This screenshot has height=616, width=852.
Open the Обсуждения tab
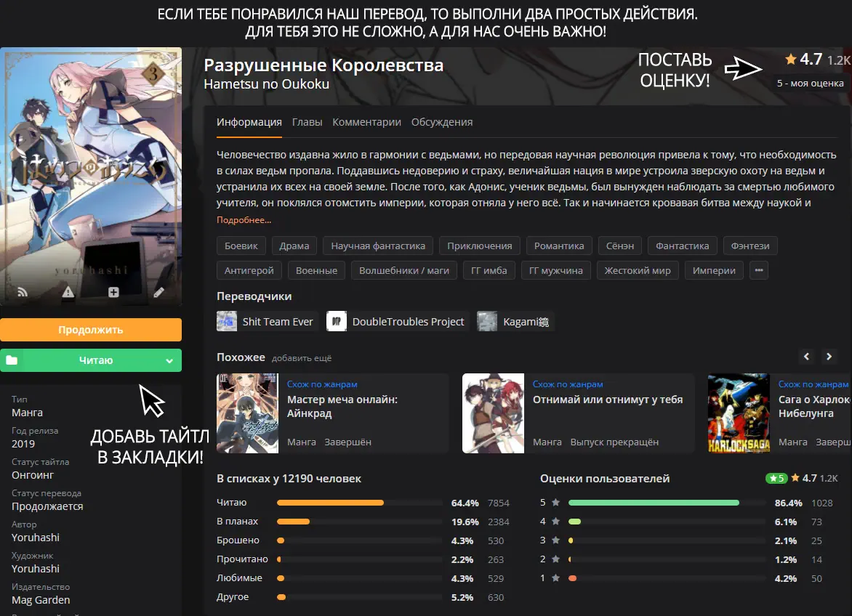click(x=442, y=122)
